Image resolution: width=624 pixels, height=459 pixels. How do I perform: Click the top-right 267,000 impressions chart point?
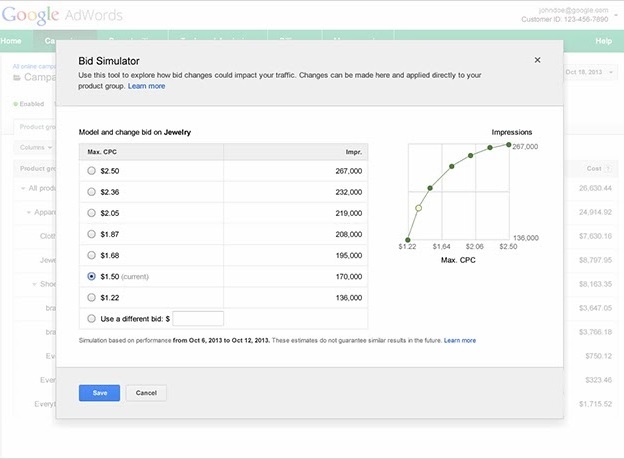(508, 145)
